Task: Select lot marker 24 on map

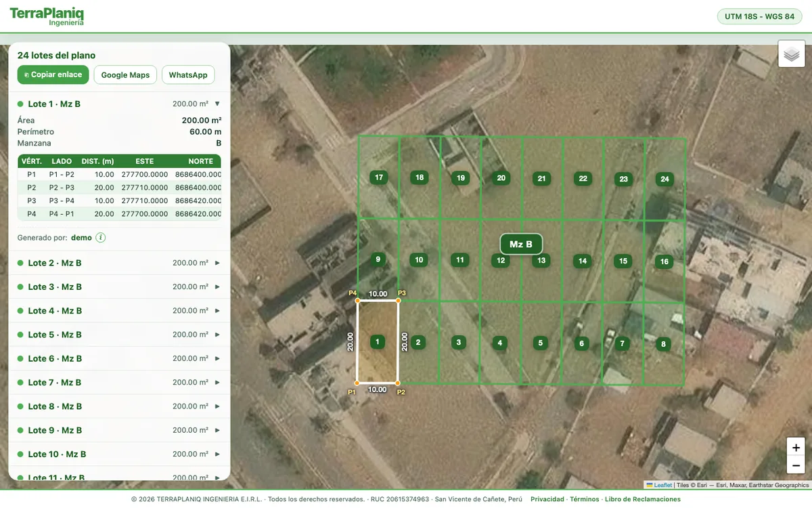Action: (665, 179)
